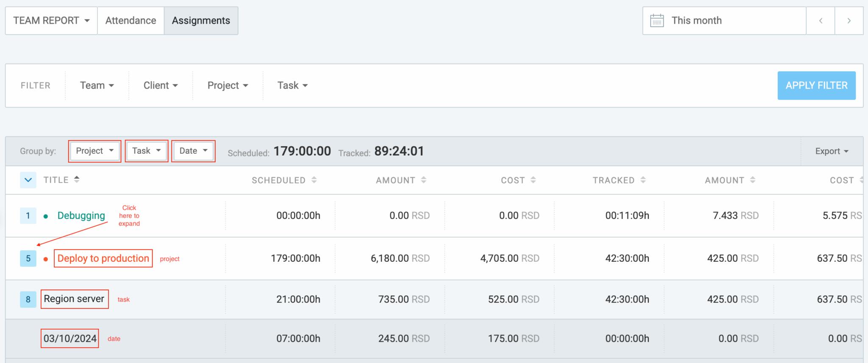Collapse Region server number 8 badge
Image resolution: width=868 pixels, height=363 pixels.
click(x=28, y=299)
